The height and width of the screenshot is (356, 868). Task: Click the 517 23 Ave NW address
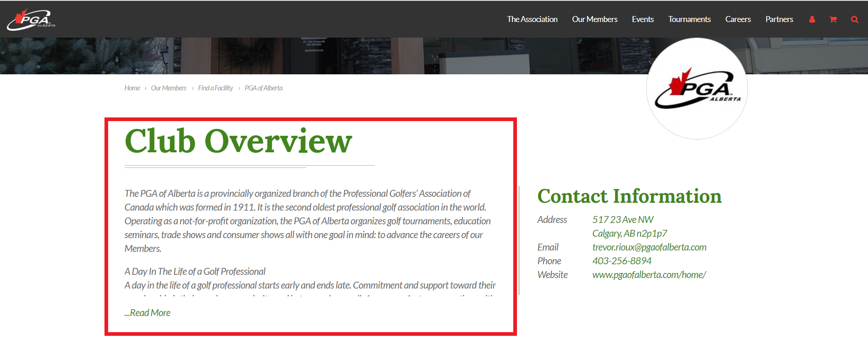coord(623,220)
